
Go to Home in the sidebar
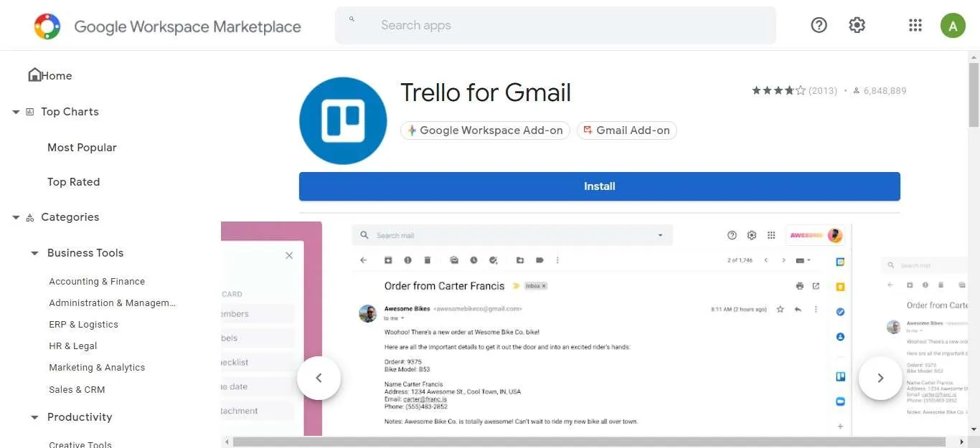point(56,76)
